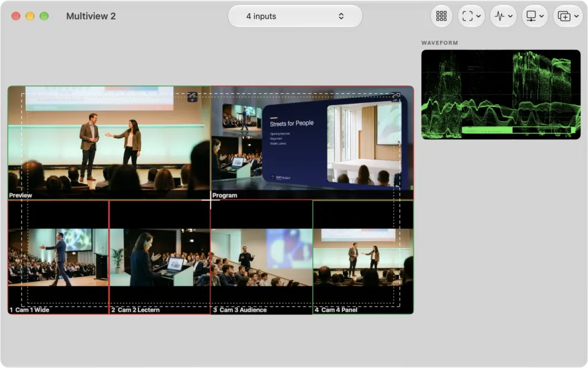Select the Preview video pane

109,143
